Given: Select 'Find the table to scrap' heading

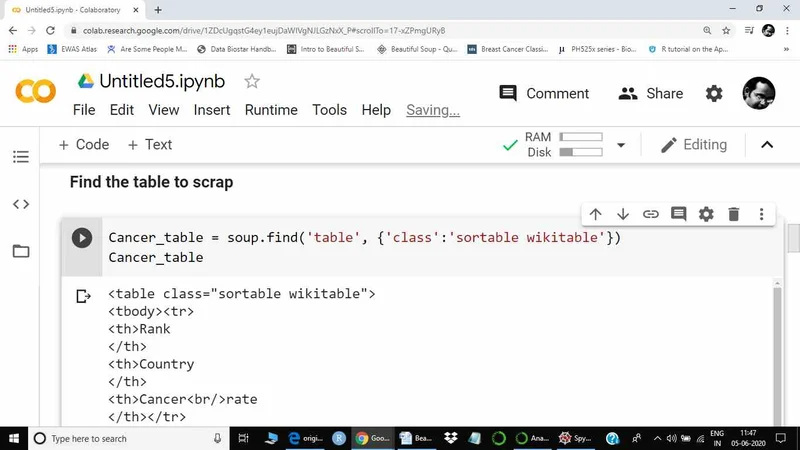Looking at the screenshot, I should point(152,182).
